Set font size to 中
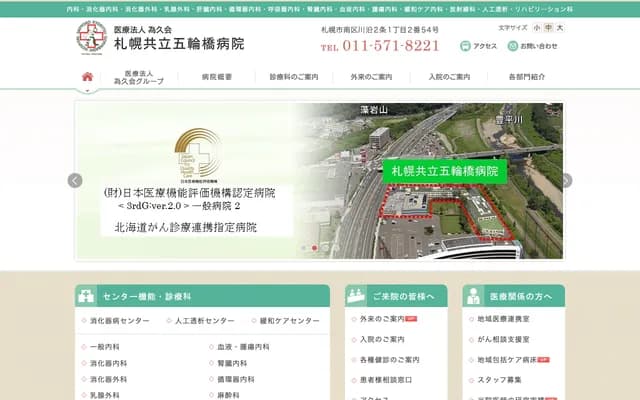 pos(547,29)
